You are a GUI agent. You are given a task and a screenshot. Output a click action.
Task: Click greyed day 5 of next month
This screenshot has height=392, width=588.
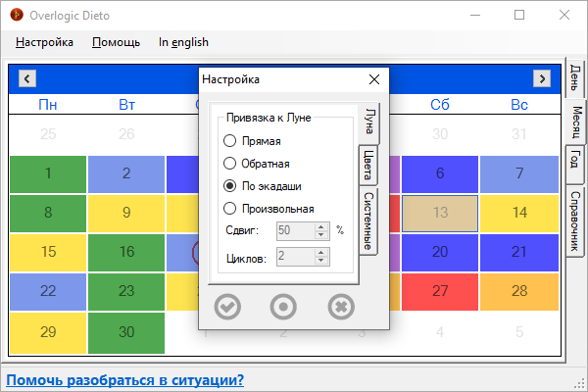[x=519, y=332]
